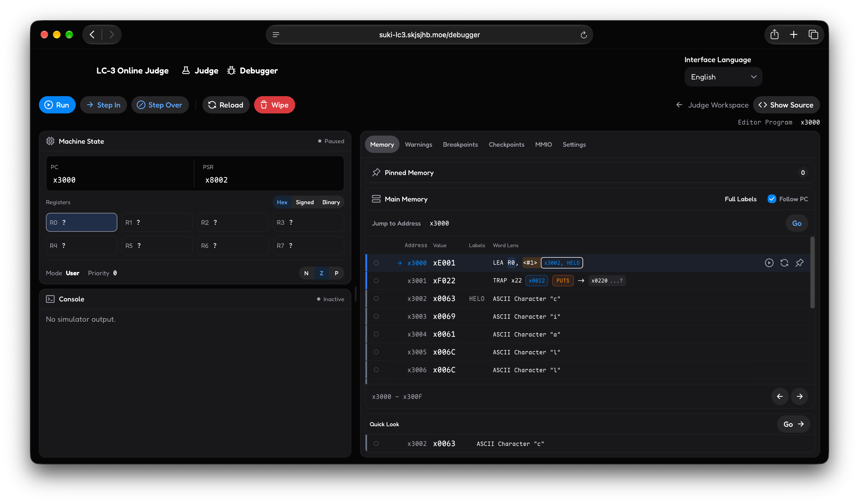Pin memory address x3000
This screenshot has width=859, height=504.
[x=799, y=263]
